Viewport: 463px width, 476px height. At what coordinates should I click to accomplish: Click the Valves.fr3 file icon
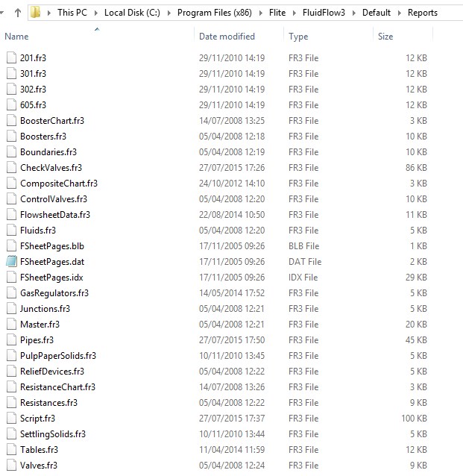click(10, 465)
